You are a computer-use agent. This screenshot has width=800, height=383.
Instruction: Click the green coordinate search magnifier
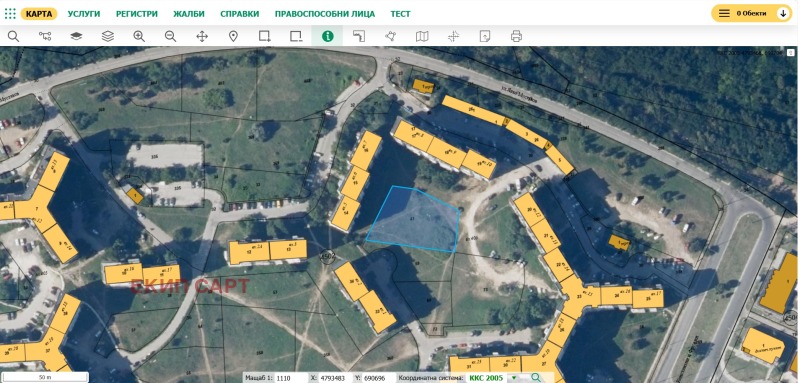536,378
